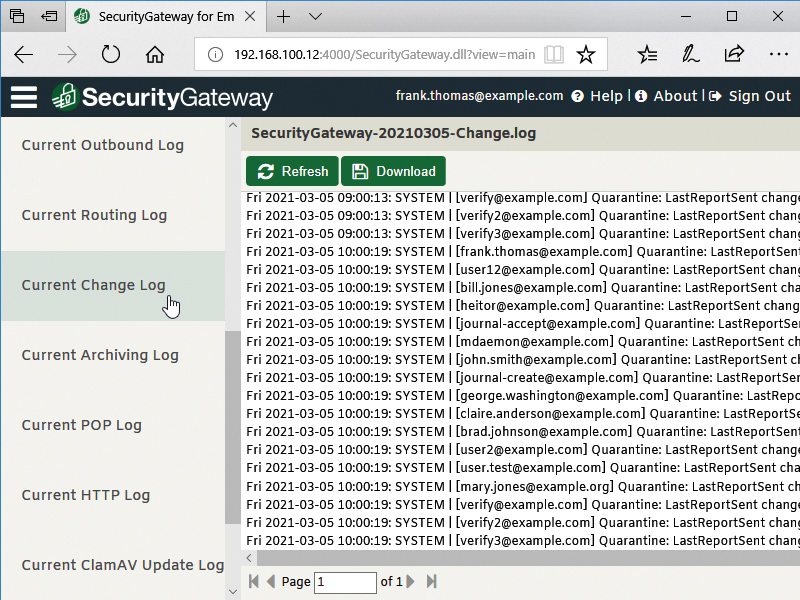Open reading view book icon

tap(554, 54)
